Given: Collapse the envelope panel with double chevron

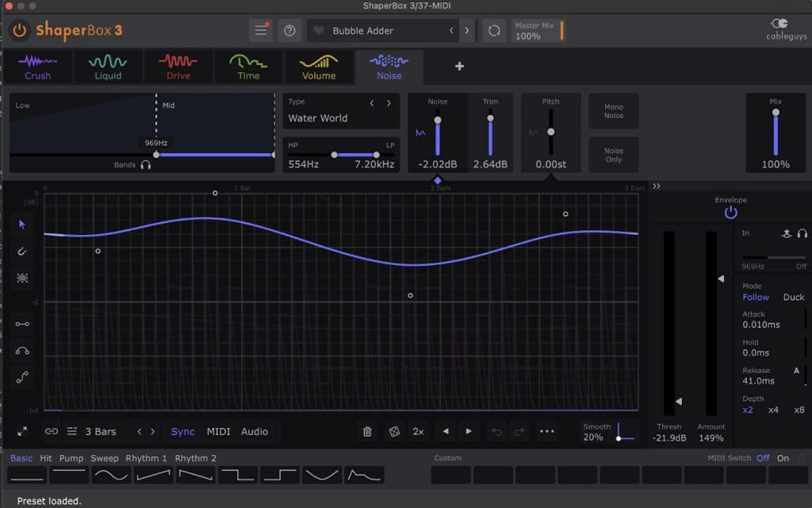Looking at the screenshot, I should pos(656,186).
